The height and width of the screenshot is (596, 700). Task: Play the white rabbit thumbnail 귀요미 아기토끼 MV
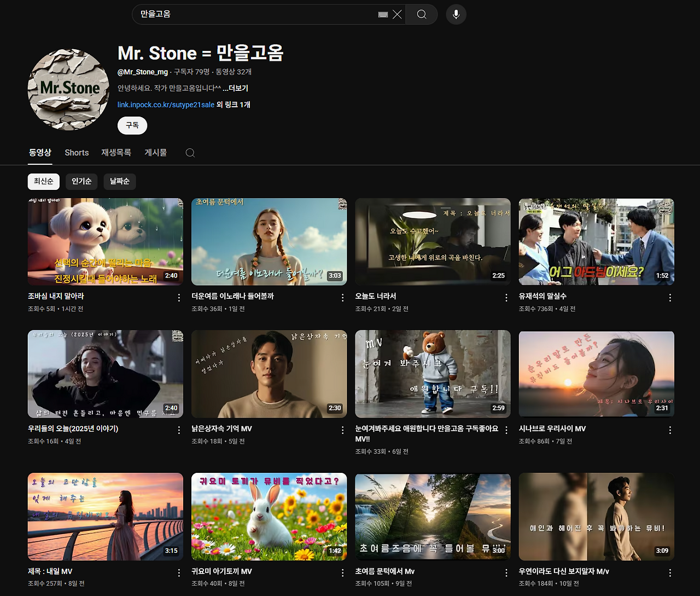(269, 517)
